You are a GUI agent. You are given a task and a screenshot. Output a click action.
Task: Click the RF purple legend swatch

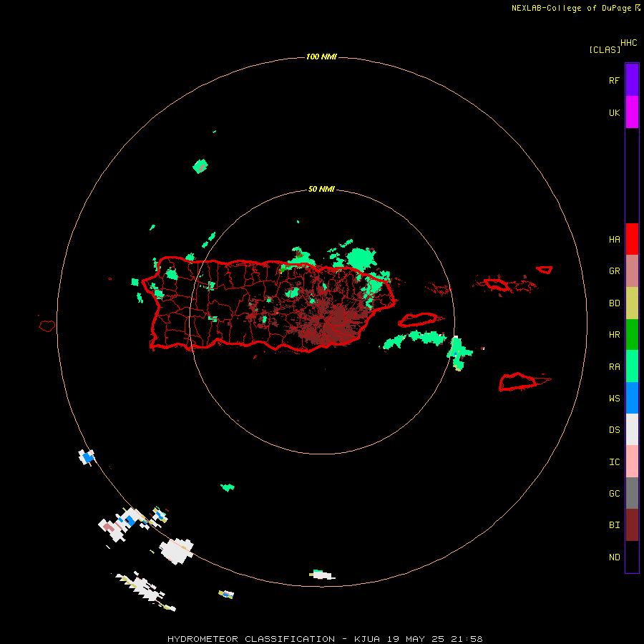632,80
